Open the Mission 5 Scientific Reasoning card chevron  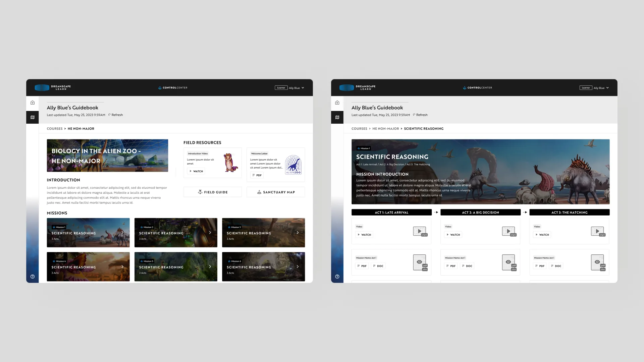[x=210, y=267]
